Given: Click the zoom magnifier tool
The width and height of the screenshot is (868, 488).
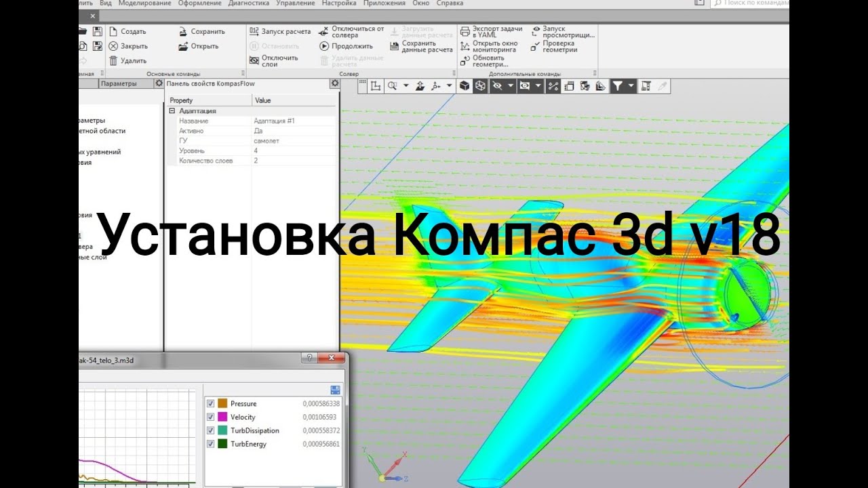Looking at the screenshot, I should [x=392, y=86].
